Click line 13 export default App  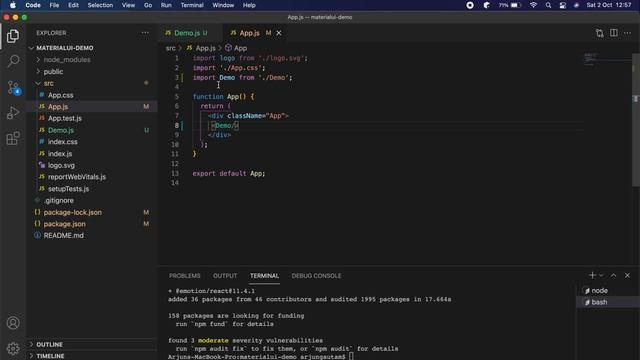click(229, 173)
